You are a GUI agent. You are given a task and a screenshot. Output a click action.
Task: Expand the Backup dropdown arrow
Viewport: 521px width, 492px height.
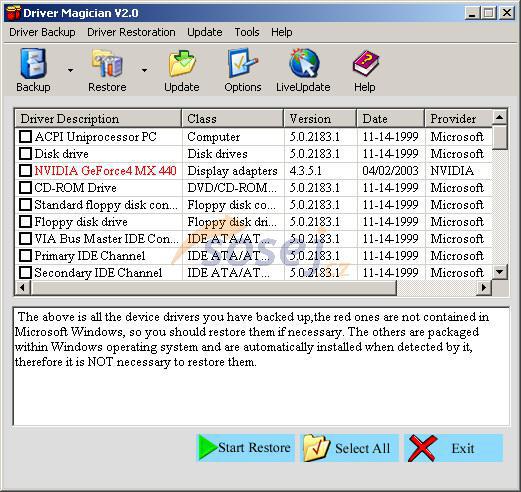70,70
